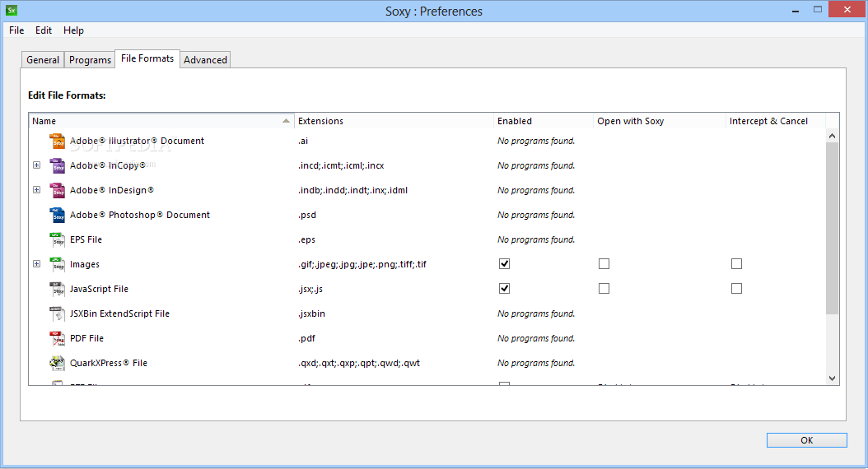Click the QuarkXPress File icon
The image size is (868, 469).
[58, 363]
